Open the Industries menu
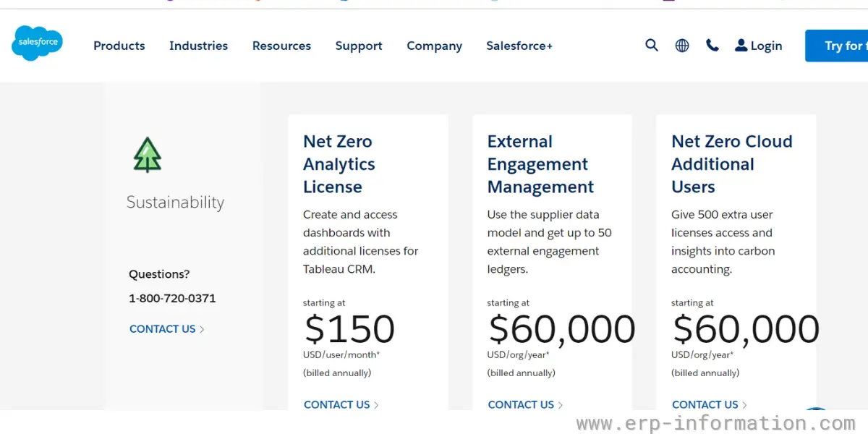This screenshot has width=868, height=434. [x=198, y=46]
